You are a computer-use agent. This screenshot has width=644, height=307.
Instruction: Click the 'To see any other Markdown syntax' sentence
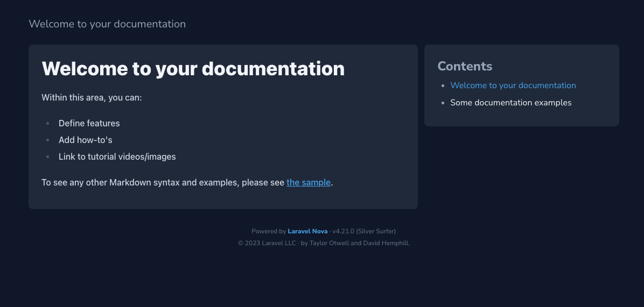(x=163, y=183)
